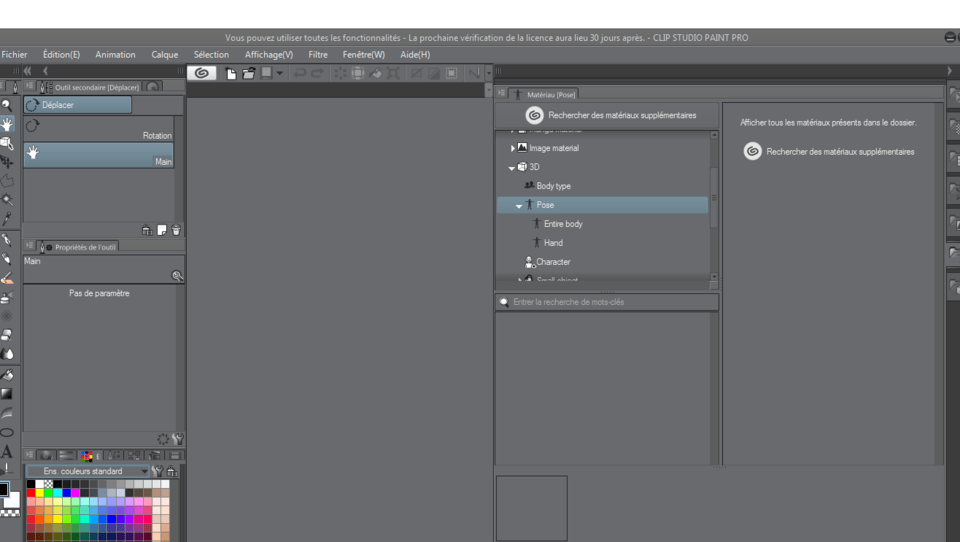Open color set edit wrench icon
960x542 pixels.
point(158,471)
